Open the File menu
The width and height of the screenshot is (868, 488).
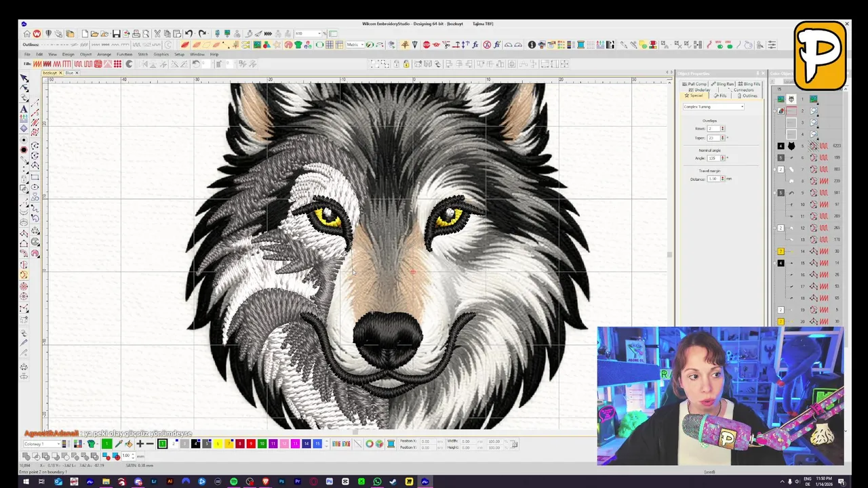coord(27,54)
